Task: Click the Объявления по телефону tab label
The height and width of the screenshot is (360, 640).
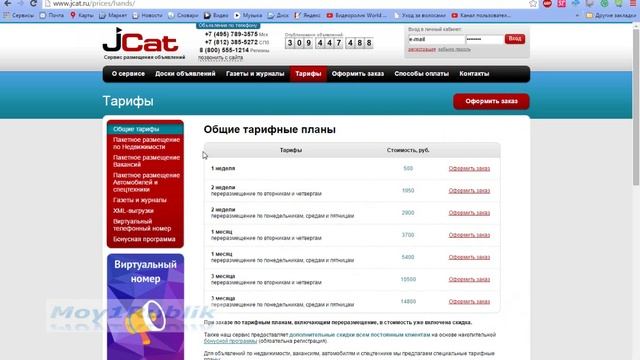Action: point(228,26)
